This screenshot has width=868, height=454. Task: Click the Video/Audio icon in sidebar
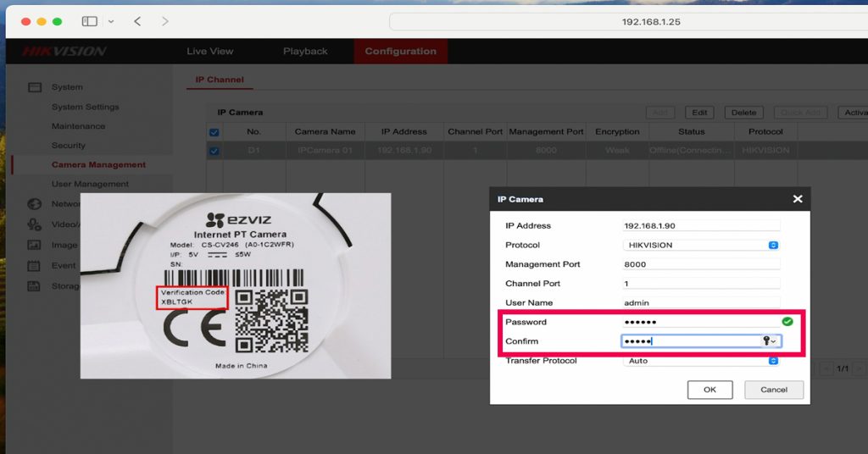pos(35,224)
